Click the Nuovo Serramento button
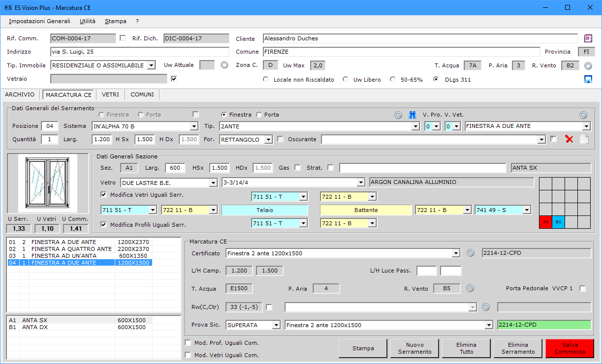This screenshot has width=602, height=364. pyautogui.click(x=414, y=348)
